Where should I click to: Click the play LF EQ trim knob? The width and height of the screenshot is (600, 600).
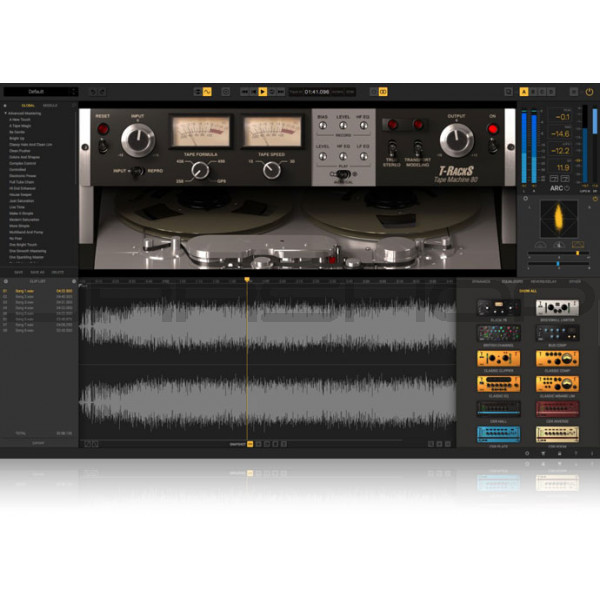coord(364,156)
